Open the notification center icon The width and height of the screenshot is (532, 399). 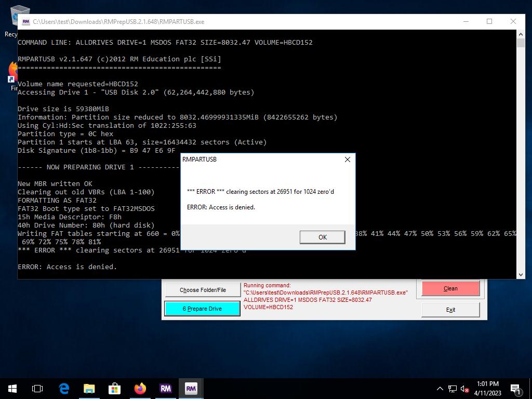(x=515, y=389)
